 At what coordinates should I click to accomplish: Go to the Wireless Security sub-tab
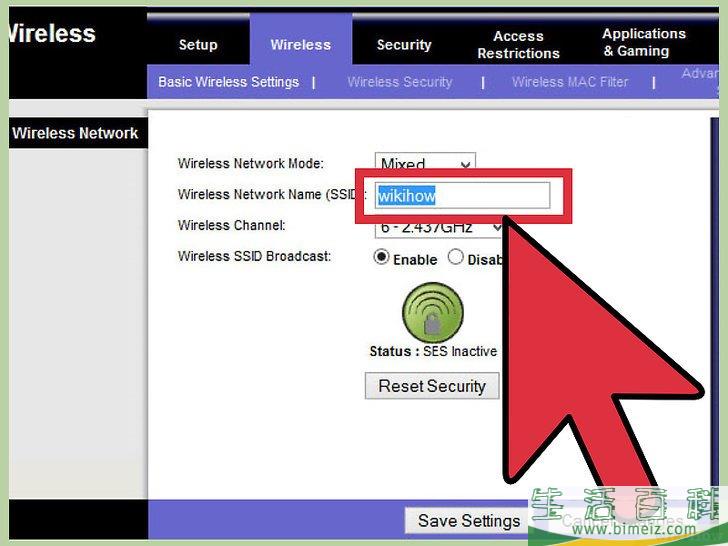click(x=399, y=82)
